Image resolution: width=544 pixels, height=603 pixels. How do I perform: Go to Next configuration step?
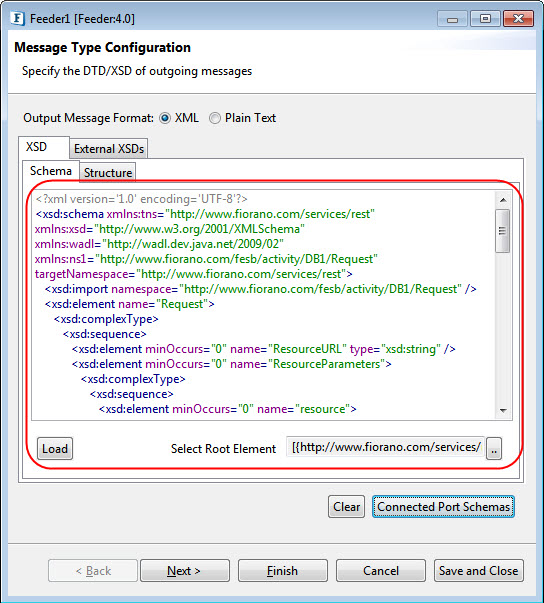185,571
